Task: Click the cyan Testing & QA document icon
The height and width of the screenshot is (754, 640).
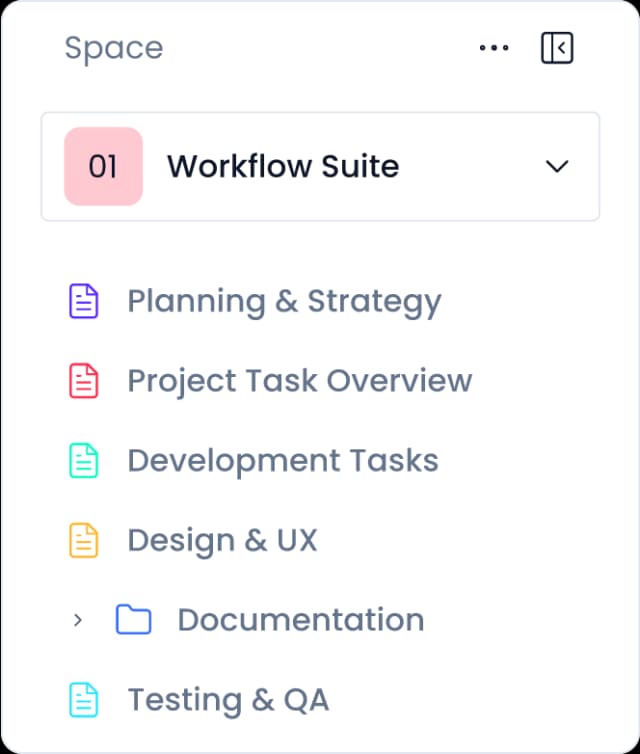Action: pyautogui.click(x=84, y=700)
